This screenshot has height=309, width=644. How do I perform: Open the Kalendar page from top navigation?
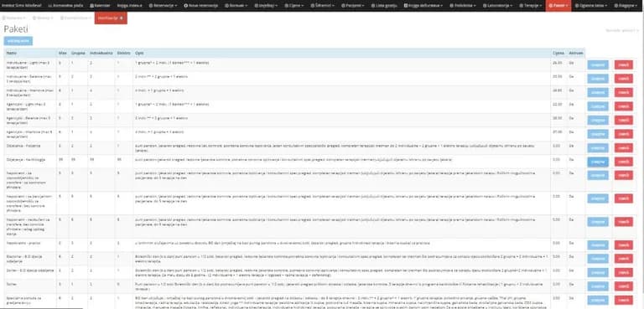(101, 6)
